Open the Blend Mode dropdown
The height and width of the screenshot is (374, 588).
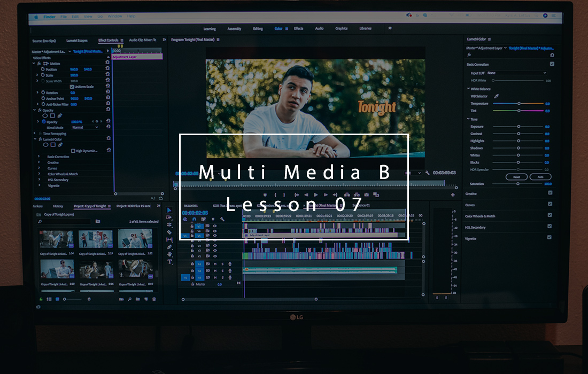pyautogui.click(x=85, y=127)
